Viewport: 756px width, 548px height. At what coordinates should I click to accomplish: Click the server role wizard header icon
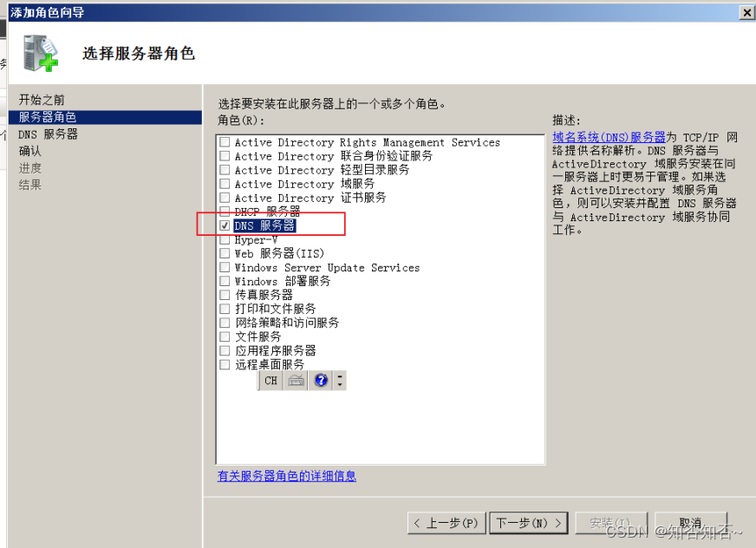(41, 54)
